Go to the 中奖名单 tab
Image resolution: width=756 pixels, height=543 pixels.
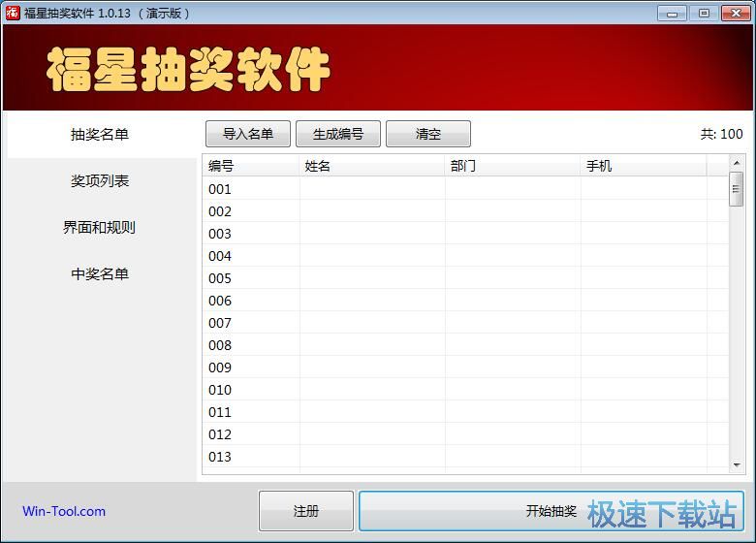[100, 273]
